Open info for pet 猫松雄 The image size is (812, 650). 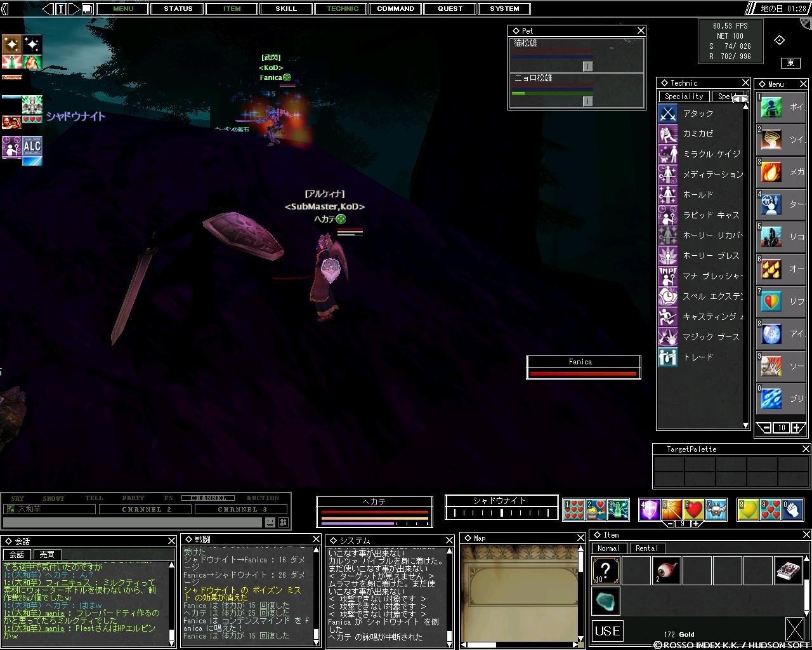(x=587, y=66)
